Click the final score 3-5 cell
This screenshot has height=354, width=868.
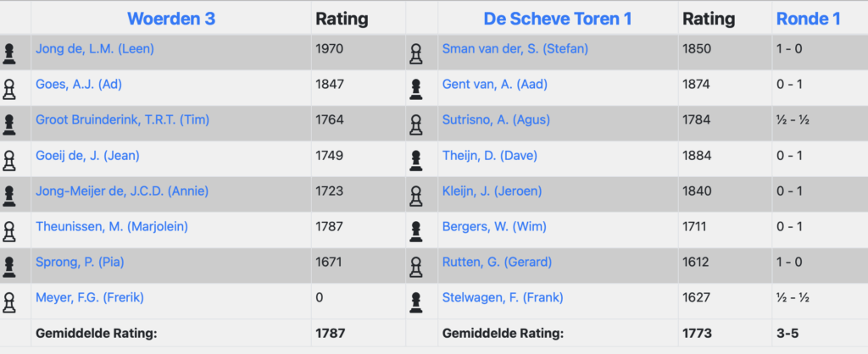pyautogui.click(x=788, y=333)
